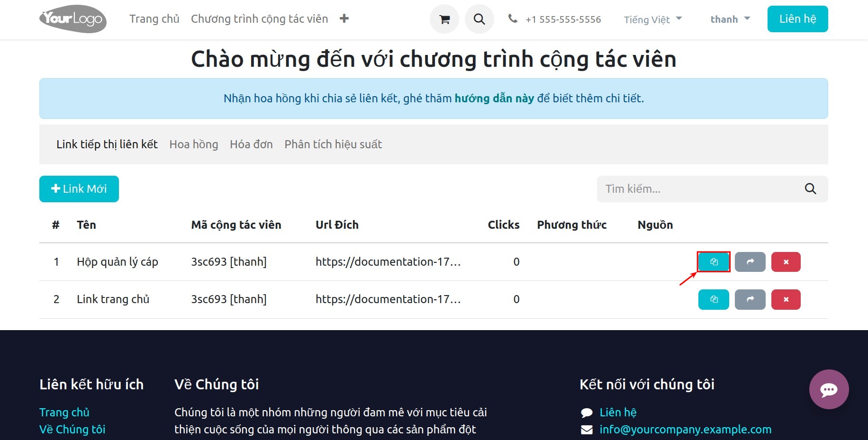Switch to the Hoa hồng tab

194,144
